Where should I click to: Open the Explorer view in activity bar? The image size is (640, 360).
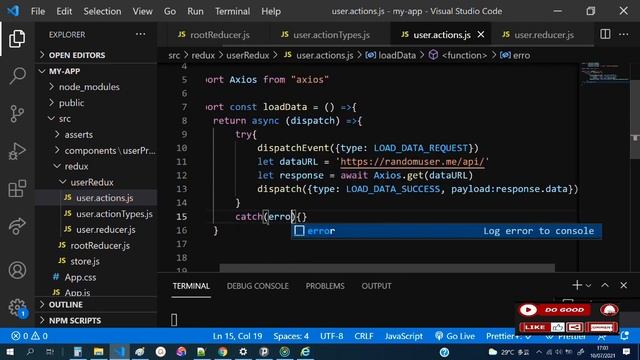17,39
